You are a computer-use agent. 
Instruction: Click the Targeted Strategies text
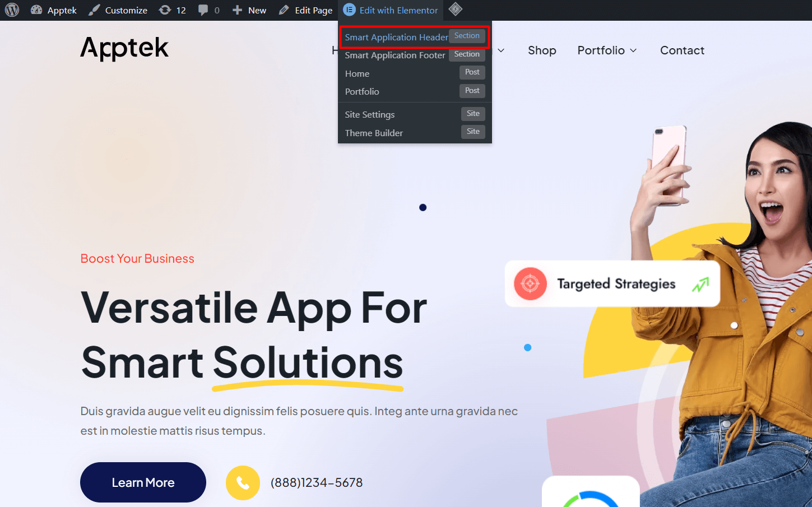[616, 284]
